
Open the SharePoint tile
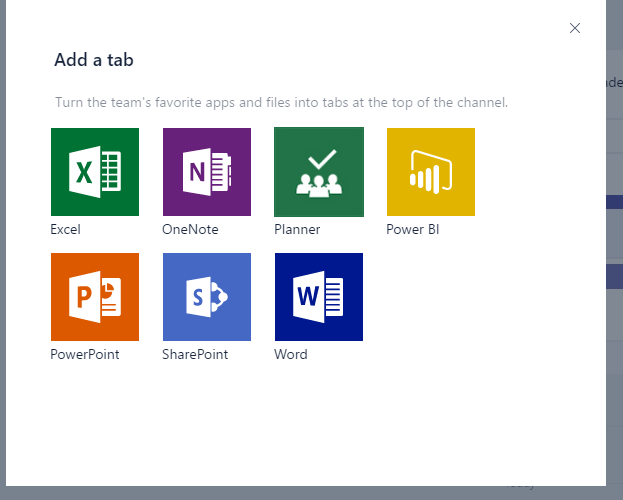(x=207, y=297)
